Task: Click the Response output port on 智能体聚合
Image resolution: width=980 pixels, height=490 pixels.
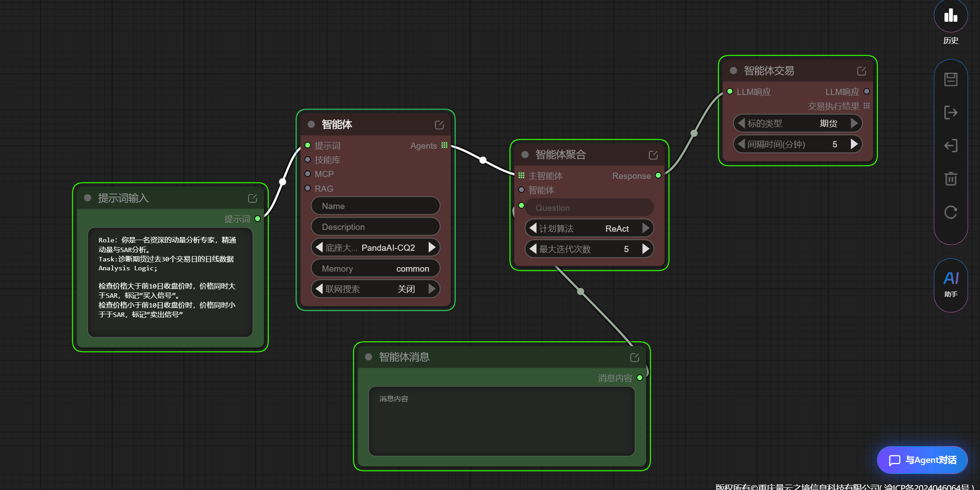Action: coord(658,176)
